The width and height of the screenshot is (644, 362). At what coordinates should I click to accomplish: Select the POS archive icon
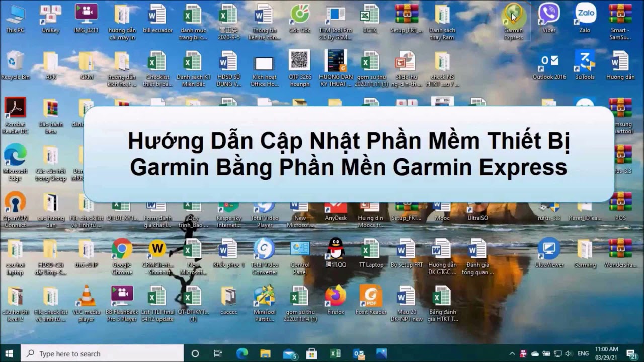click(620, 206)
